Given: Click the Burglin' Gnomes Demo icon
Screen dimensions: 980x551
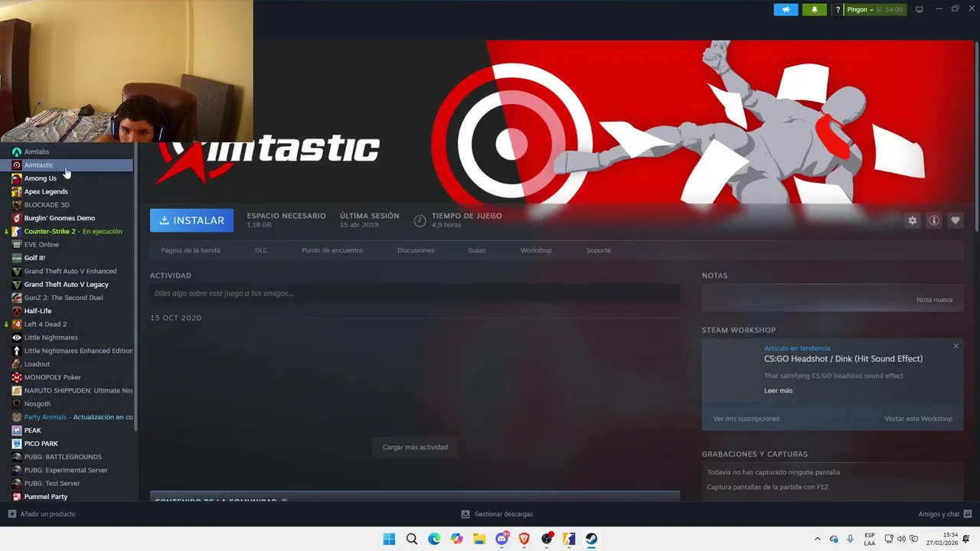Looking at the screenshot, I should point(17,218).
